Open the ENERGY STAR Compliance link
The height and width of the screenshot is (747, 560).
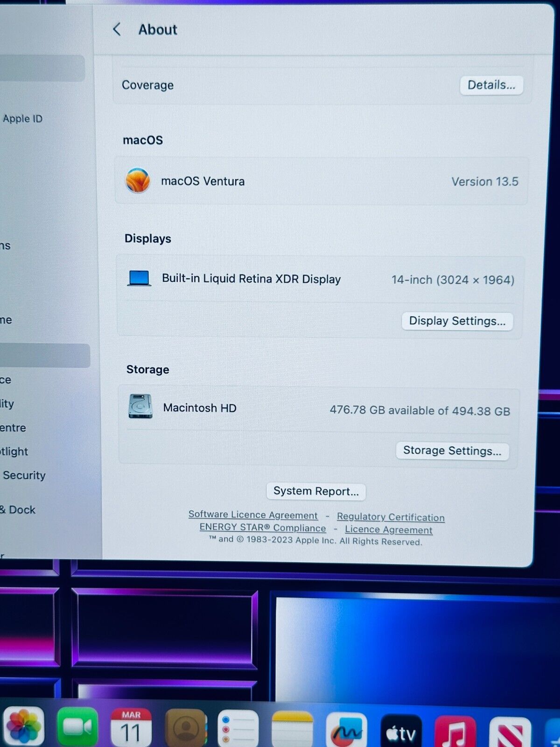[x=263, y=528]
